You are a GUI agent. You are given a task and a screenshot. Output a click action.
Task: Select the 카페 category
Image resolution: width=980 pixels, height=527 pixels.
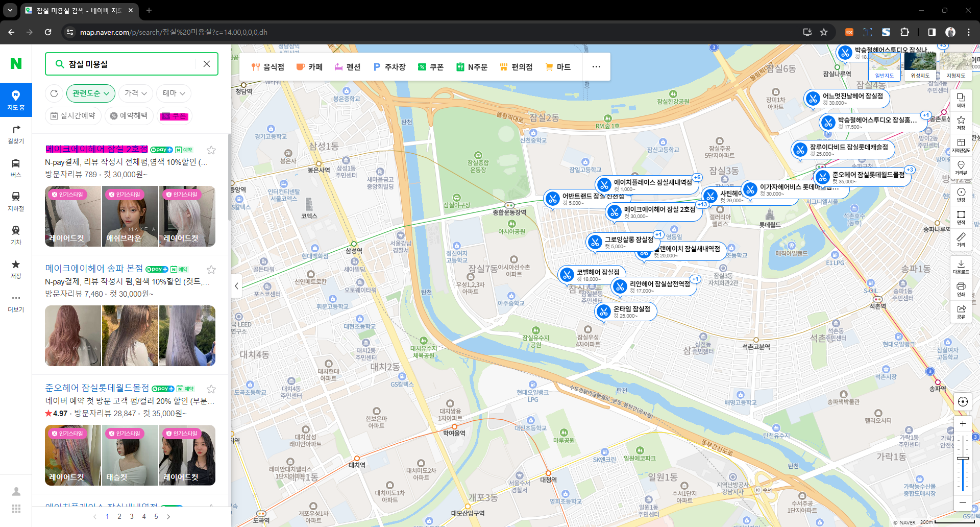pos(309,67)
